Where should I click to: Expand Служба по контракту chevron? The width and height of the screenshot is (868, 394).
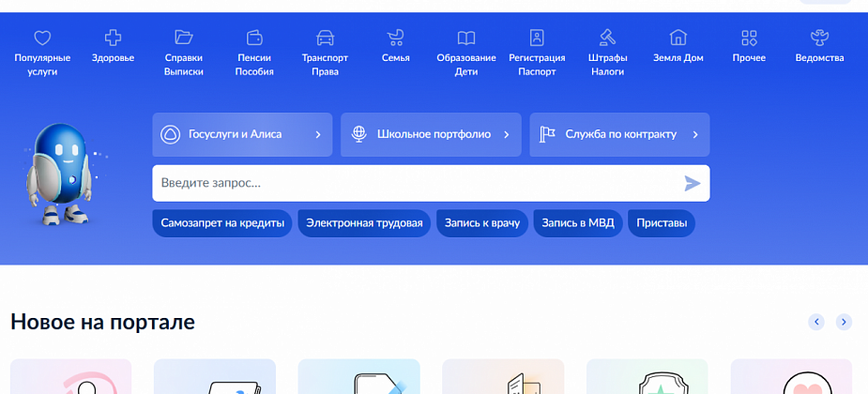[x=696, y=134]
